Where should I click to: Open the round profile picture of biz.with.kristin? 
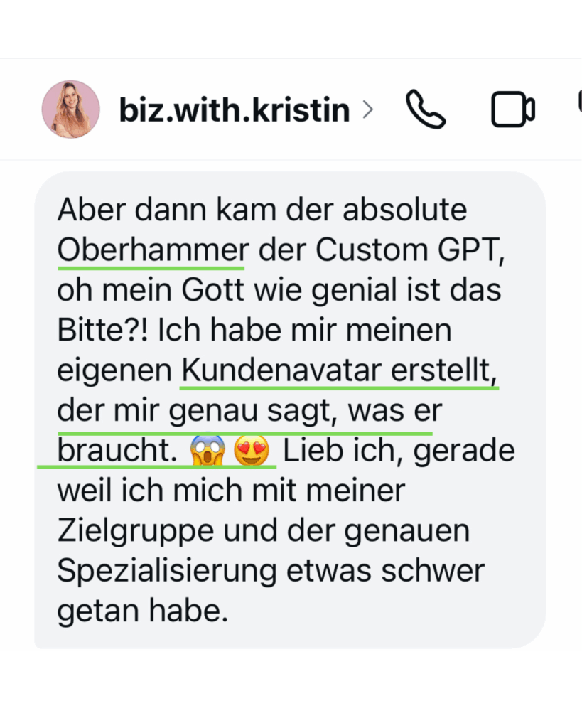70,109
